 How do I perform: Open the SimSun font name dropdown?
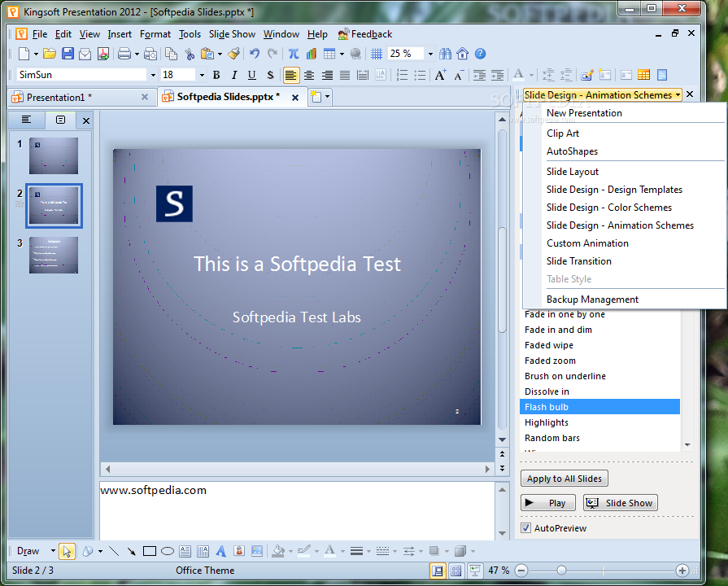click(x=153, y=75)
